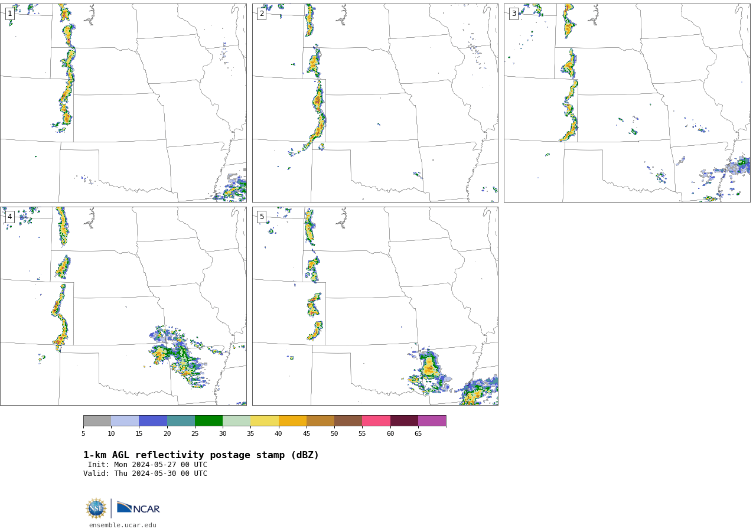Click the 1-km AGL reflectivity title
This screenshot has width=756, height=532.
point(201,455)
